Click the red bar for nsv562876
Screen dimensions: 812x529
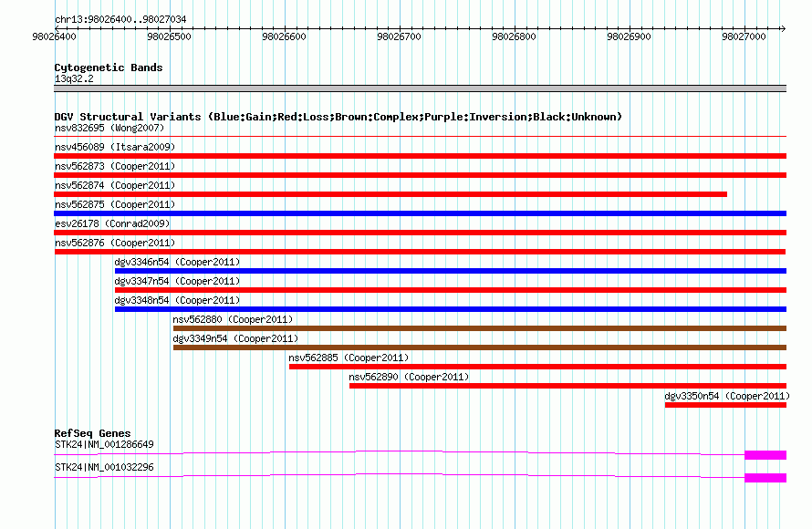tap(420, 252)
